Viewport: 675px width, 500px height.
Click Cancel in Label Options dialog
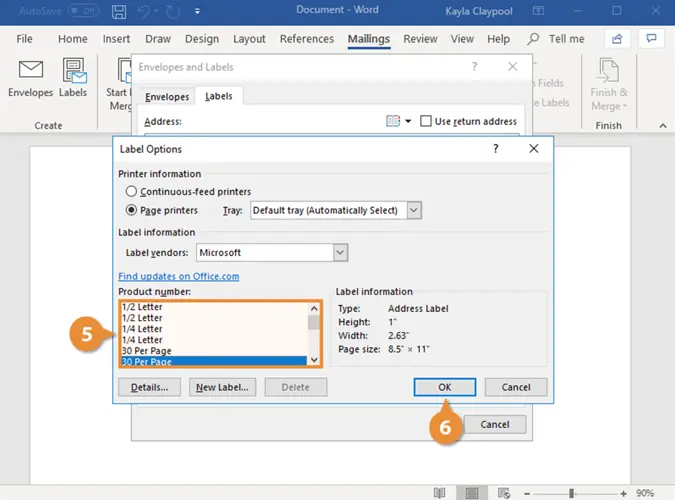coord(516,387)
